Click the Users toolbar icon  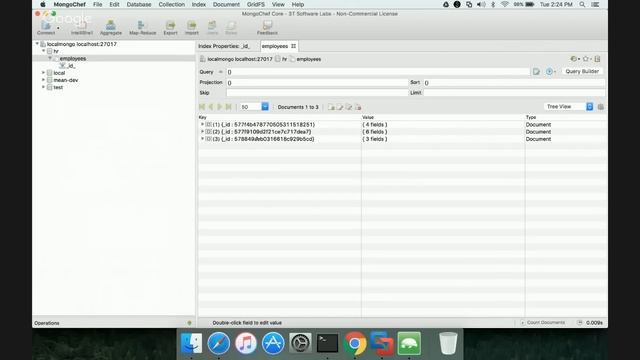coord(212,27)
